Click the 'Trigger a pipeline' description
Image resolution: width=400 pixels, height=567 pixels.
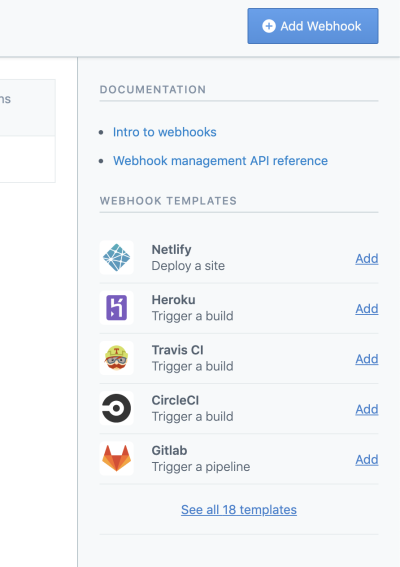pos(201,467)
